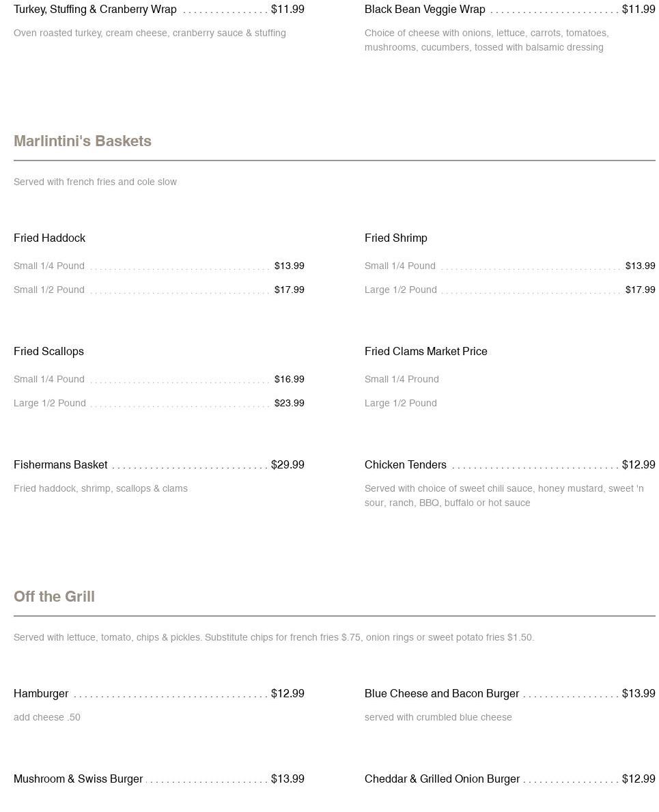Click the Small 1/4 Pround Fried Clams option
659x812 pixels.
pos(402,379)
